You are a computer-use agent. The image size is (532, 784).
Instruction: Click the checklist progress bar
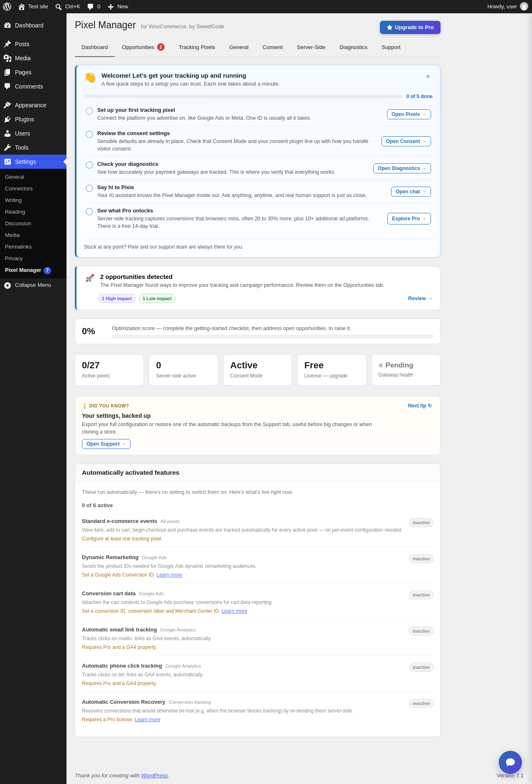pyautogui.click(x=243, y=96)
